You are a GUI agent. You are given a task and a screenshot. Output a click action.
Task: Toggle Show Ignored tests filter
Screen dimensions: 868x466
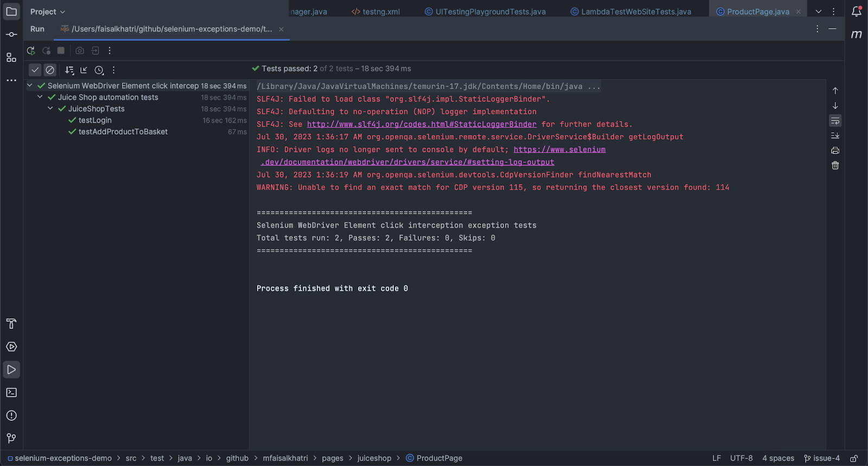pyautogui.click(x=50, y=70)
